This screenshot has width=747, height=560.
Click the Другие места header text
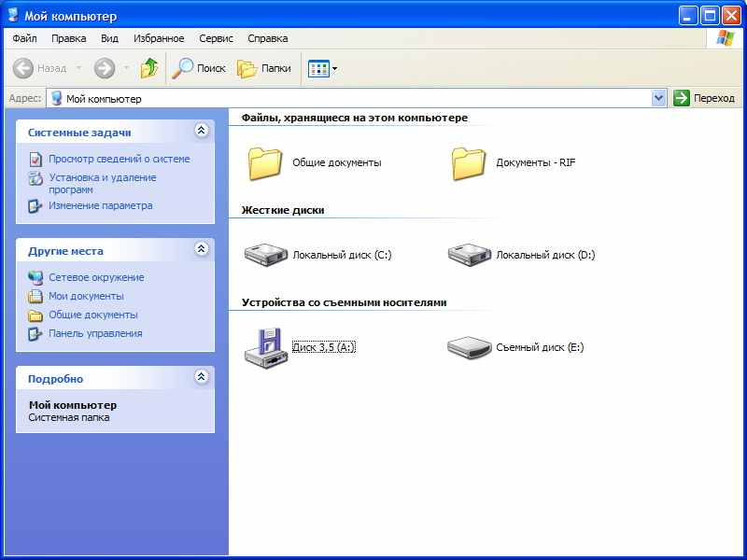(x=65, y=251)
